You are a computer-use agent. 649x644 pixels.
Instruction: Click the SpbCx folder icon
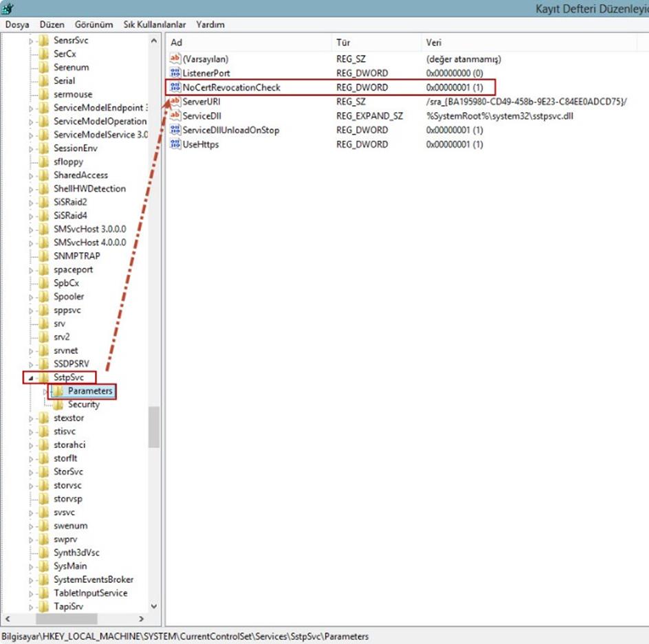click(x=44, y=282)
